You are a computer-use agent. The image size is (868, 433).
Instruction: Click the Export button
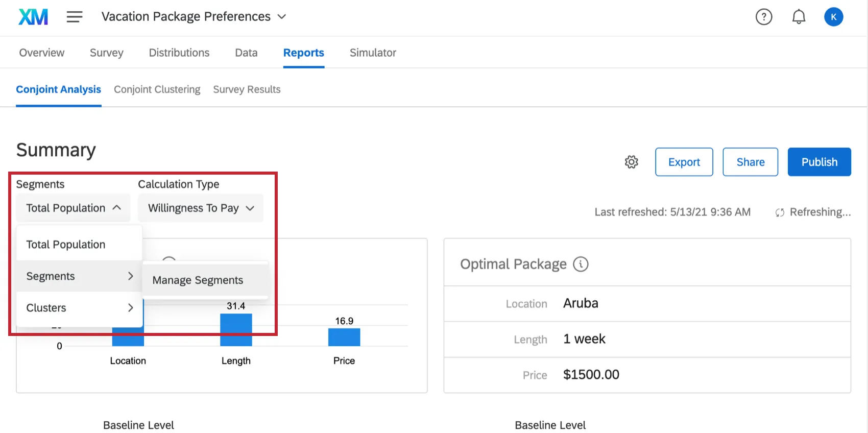coord(684,162)
